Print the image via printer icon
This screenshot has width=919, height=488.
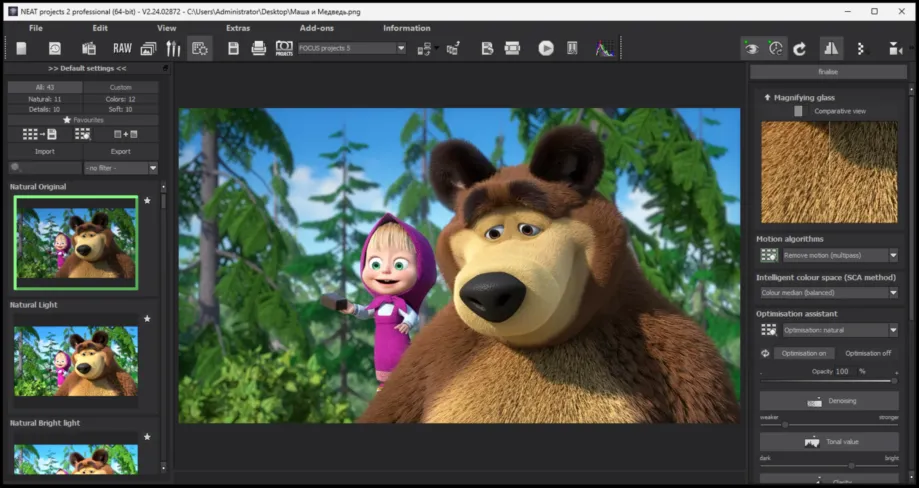(258, 48)
